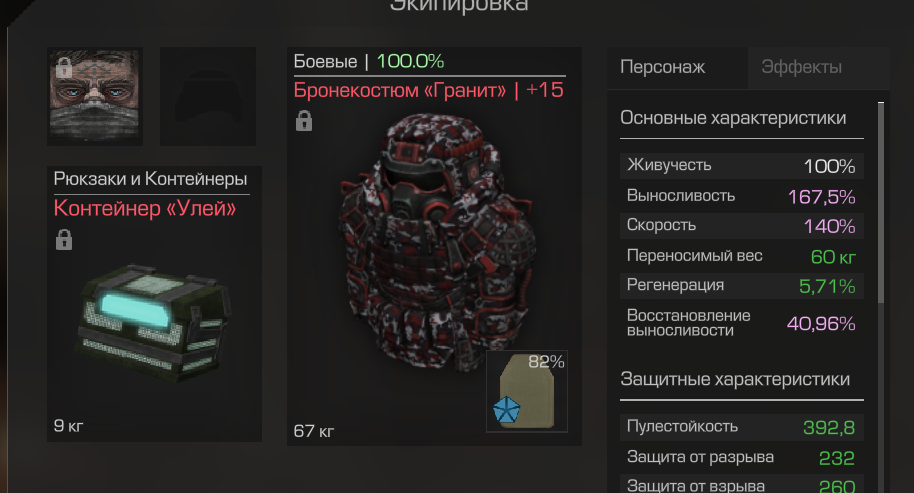Image resolution: width=914 pixels, height=493 pixels.
Task: Click the Боевые 100.0% durability label
Action: pos(368,61)
